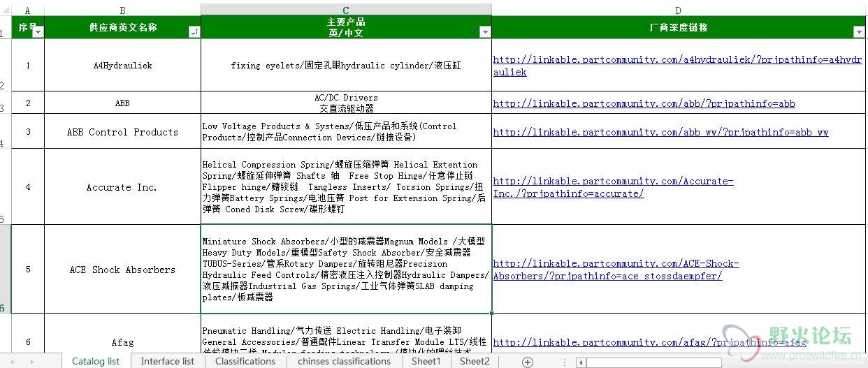Select the fixing eyelets product cell
This screenshot has width=868, height=368.
tap(346, 66)
